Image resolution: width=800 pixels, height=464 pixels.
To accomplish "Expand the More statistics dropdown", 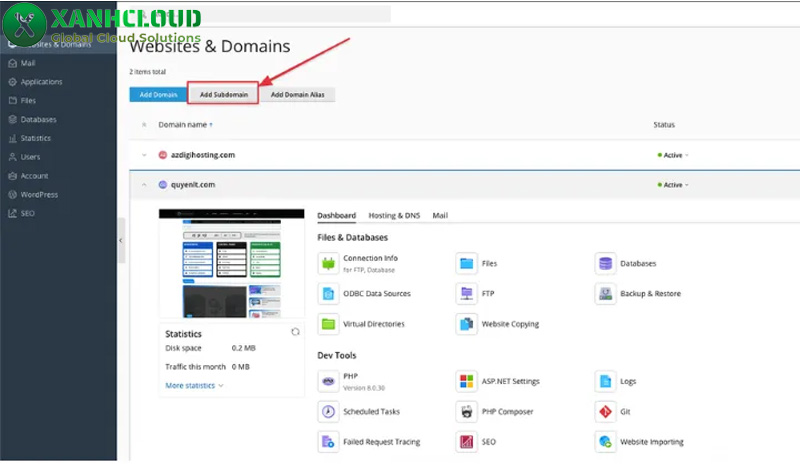I will pyautogui.click(x=194, y=385).
